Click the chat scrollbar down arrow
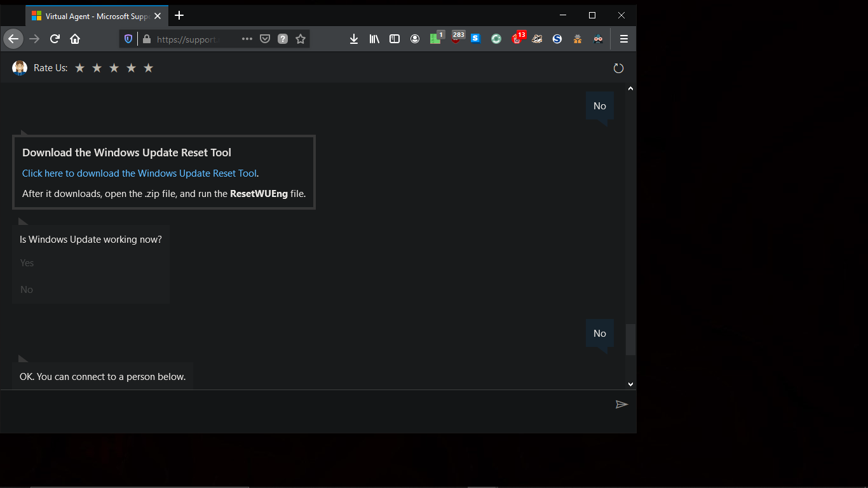The width and height of the screenshot is (868, 488). tap(630, 384)
